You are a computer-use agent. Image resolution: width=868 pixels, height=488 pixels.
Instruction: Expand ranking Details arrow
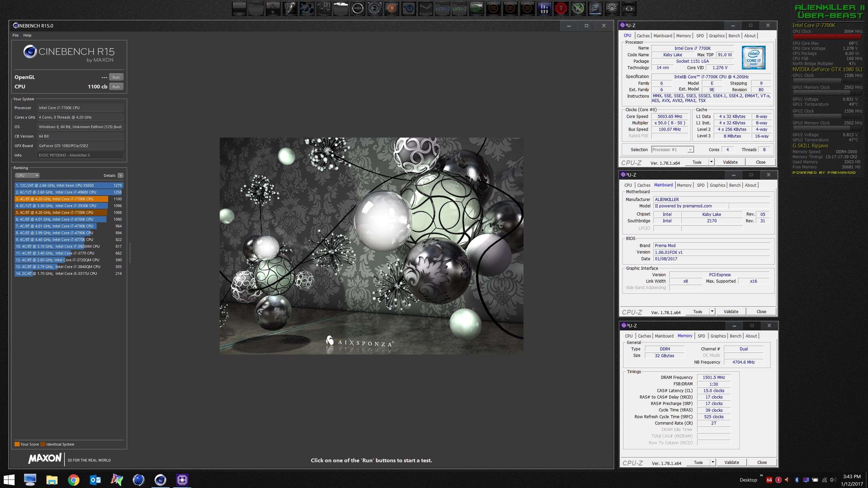(121, 176)
